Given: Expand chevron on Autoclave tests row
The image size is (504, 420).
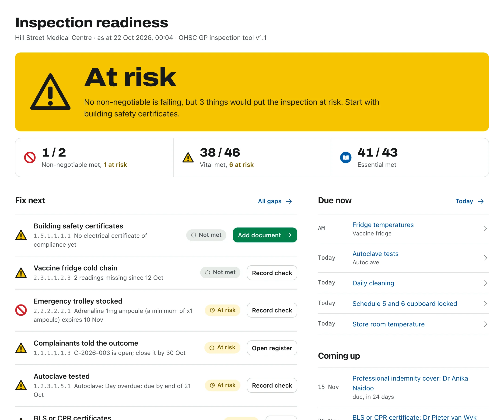Looking at the screenshot, I should coord(485,258).
